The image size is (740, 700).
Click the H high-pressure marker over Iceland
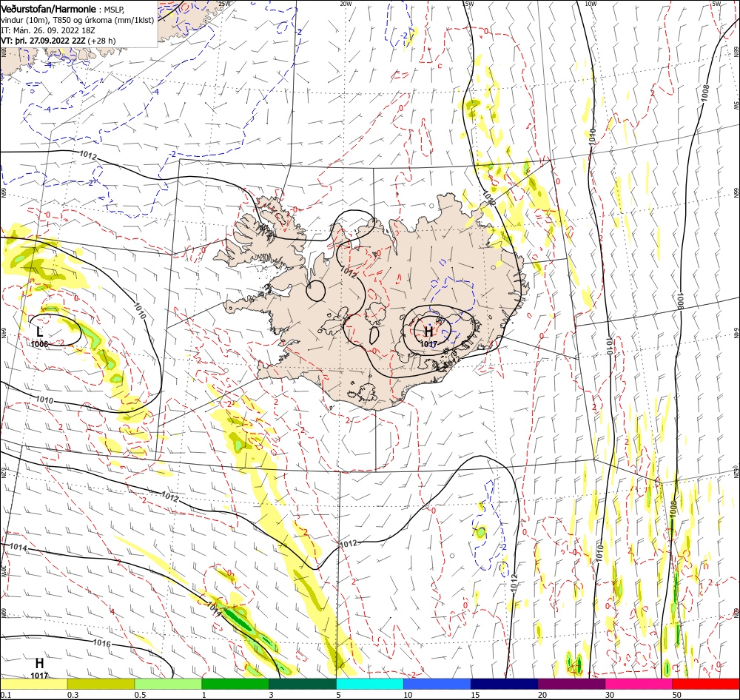click(x=428, y=331)
